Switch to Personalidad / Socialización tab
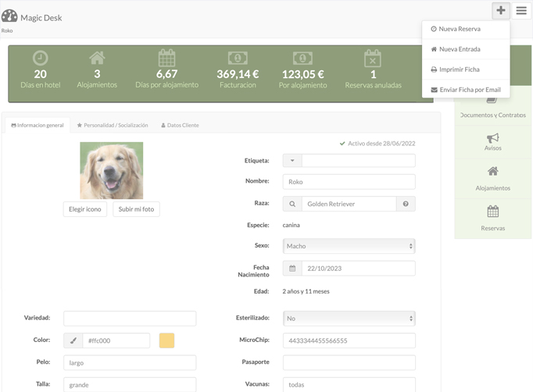 [113, 125]
